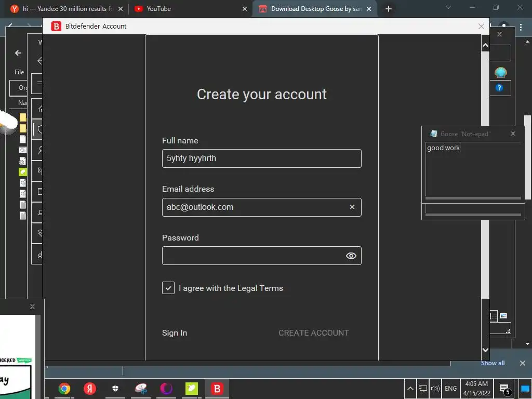Open Snipping Tool from the taskbar
The width and height of the screenshot is (532, 399).
coord(140,389)
